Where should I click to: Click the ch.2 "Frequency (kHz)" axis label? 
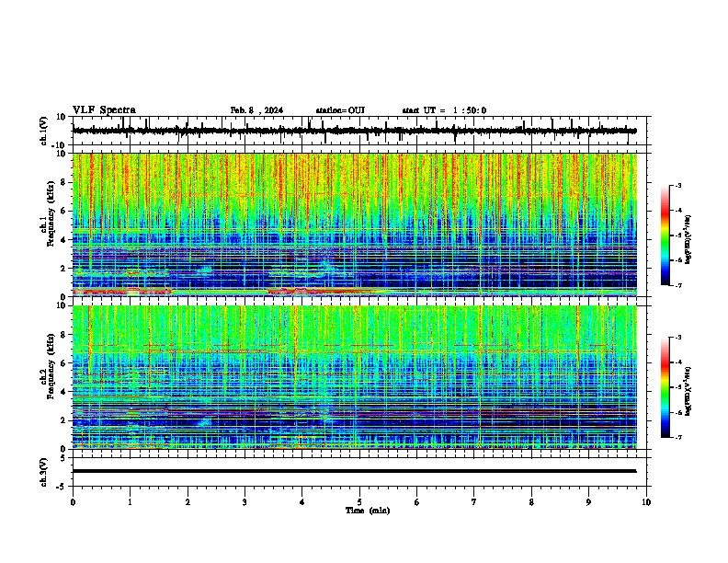(x=51, y=365)
